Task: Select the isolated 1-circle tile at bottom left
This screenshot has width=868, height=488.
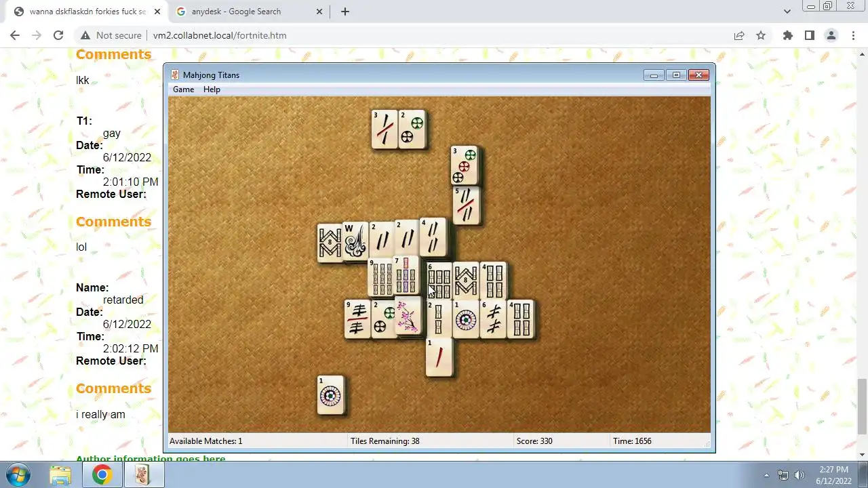Action: pos(330,395)
